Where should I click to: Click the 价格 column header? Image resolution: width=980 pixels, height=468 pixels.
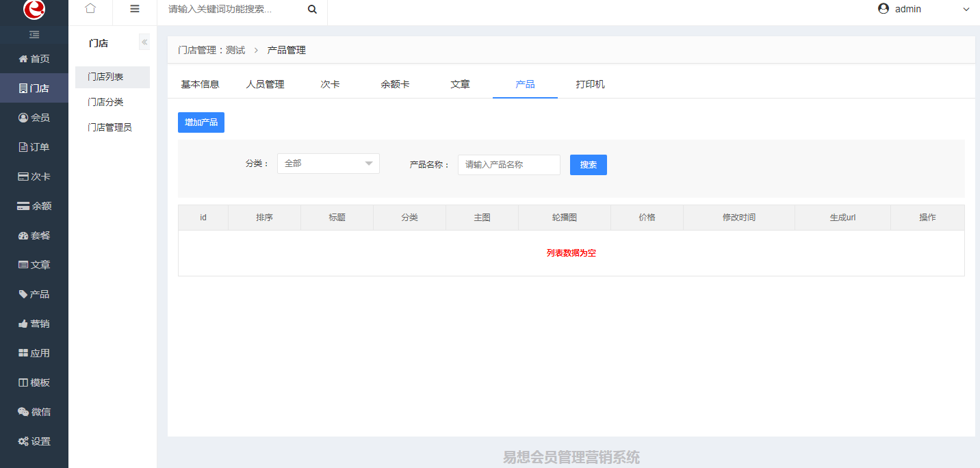pos(647,218)
